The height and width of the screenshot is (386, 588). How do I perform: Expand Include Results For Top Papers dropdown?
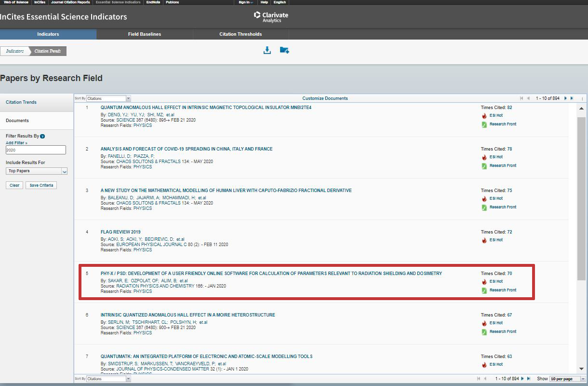37,171
